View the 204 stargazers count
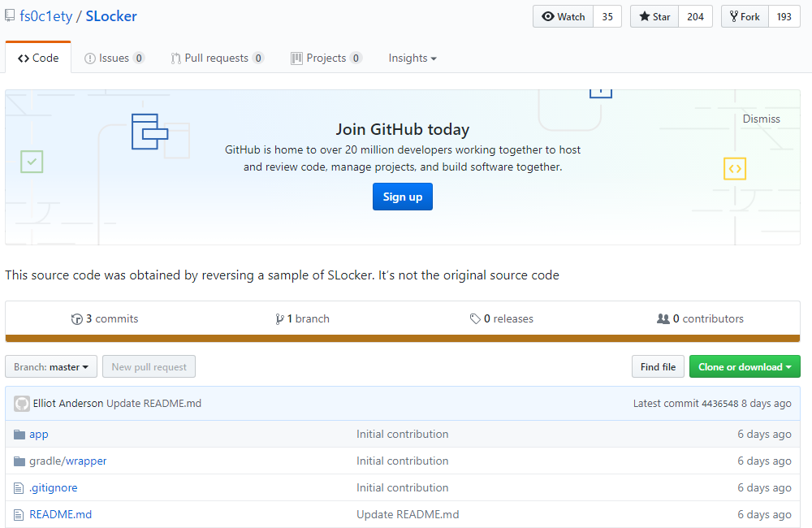The height and width of the screenshot is (528, 812). pyautogui.click(x=696, y=16)
